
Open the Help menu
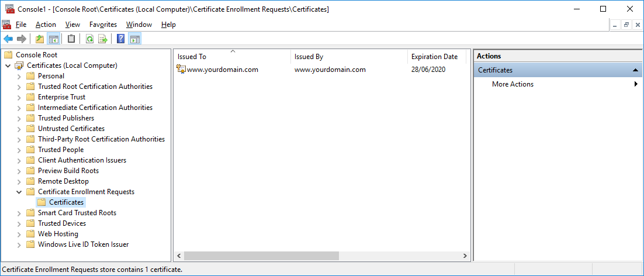(168, 25)
